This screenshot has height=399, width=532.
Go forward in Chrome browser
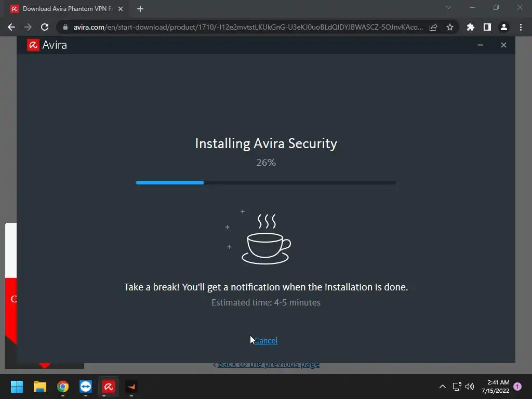click(x=28, y=27)
